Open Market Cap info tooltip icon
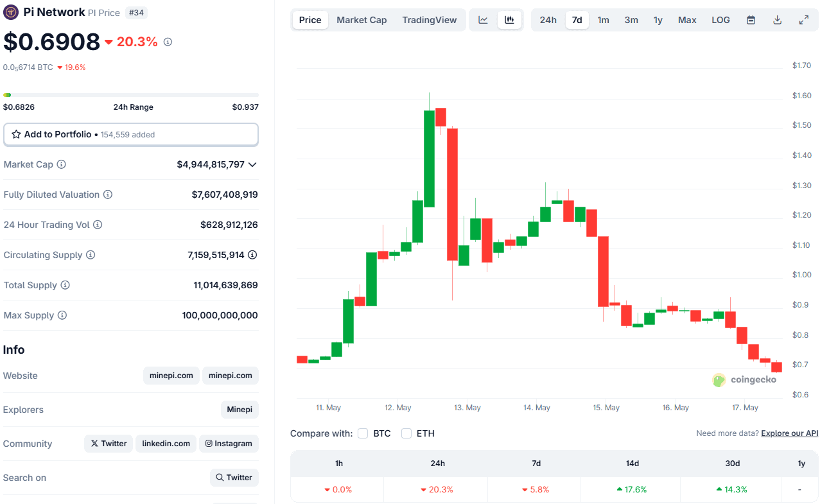This screenshot has height=504, width=820. pyautogui.click(x=62, y=164)
